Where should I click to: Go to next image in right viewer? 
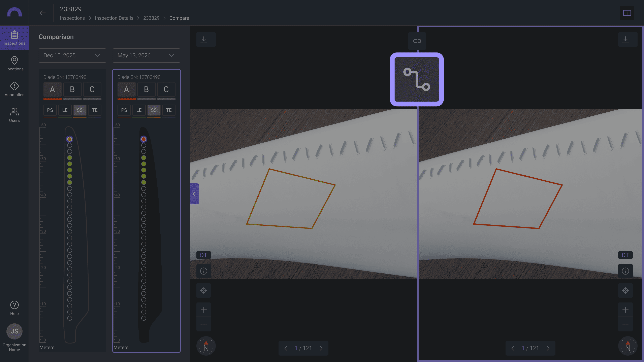tap(548, 348)
